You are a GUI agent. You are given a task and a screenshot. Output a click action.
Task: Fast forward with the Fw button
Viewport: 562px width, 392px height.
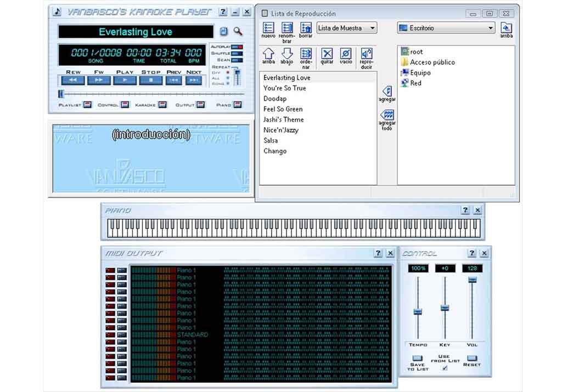pos(99,80)
